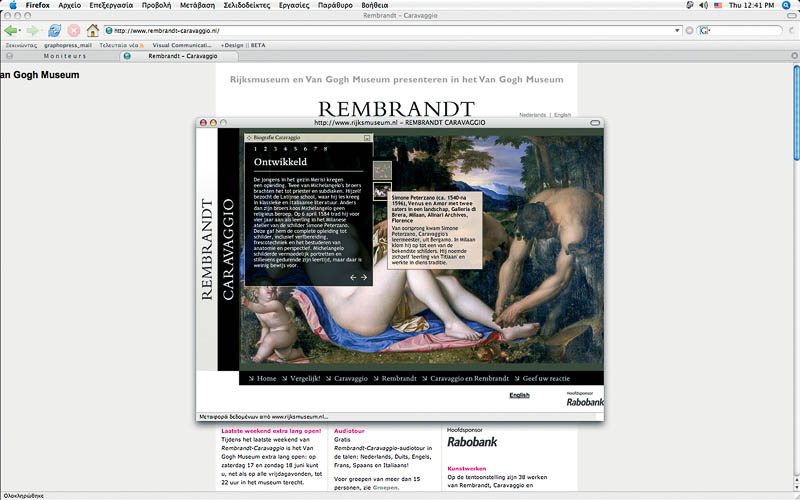Click the underlined English link in popup
Viewport: 800px width, 500px height.
click(519, 395)
